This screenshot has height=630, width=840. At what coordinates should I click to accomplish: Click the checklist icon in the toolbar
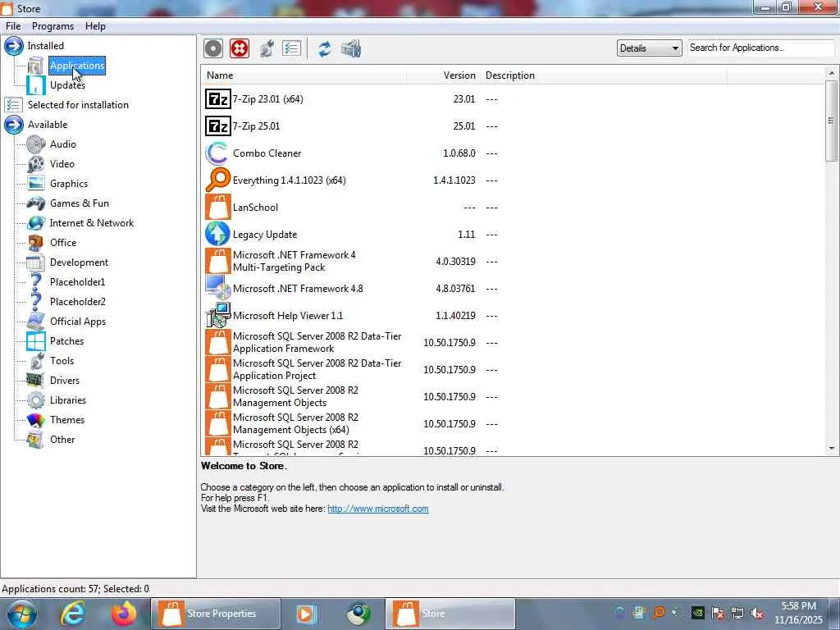[x=291, y=48]
